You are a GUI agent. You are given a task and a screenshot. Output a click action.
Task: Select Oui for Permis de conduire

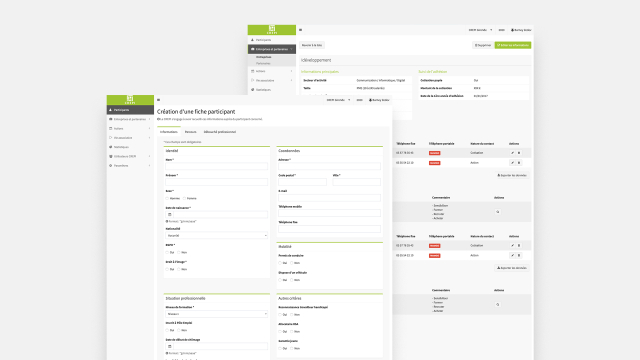click(x=280, y=263)
